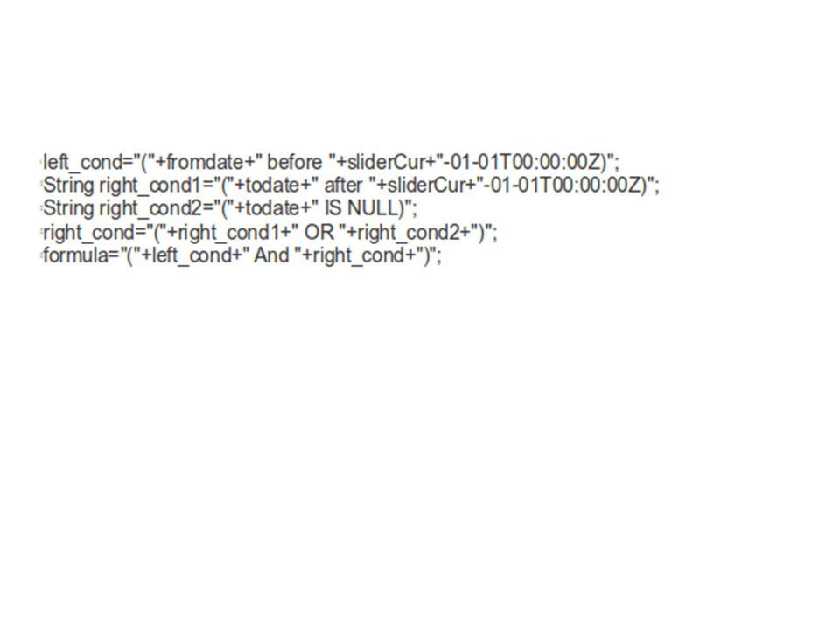This screenshot has height=630, width=840.
Task: Click the marker before the formula line
Action: click(42, 255)
